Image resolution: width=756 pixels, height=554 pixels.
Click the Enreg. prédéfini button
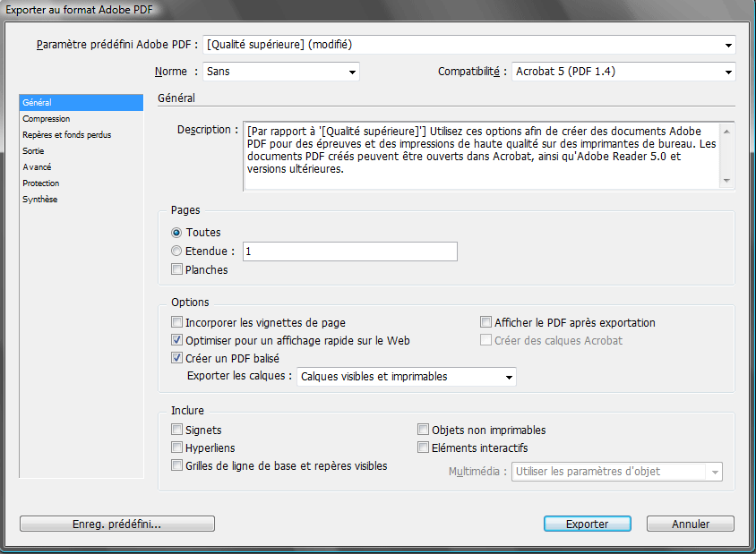point(117,524)
